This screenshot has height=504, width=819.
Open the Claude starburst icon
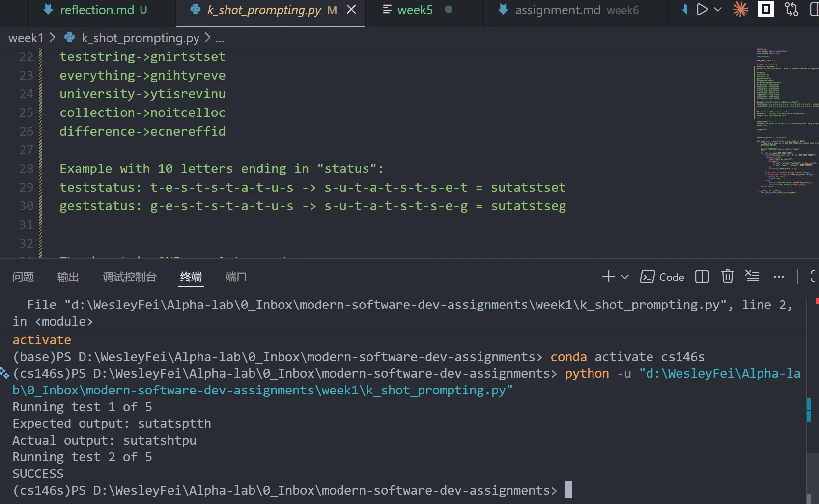(x=740, y=10)
